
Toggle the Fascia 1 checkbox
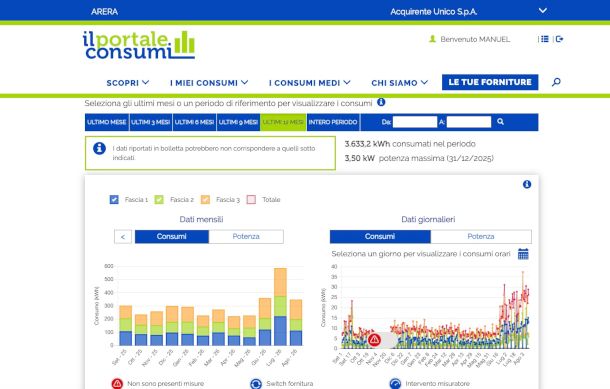pyautogui.click(x=114, y=200)
